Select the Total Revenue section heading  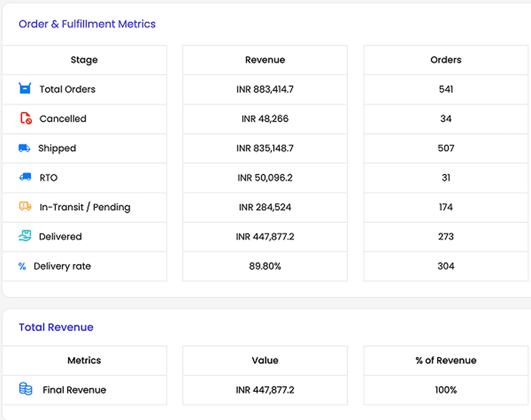tap(56, 327)
